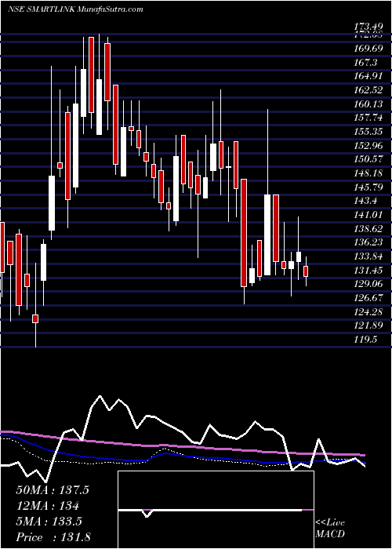Select the 133.84 price label
The image size is (392, 549).
click(368, 256)
